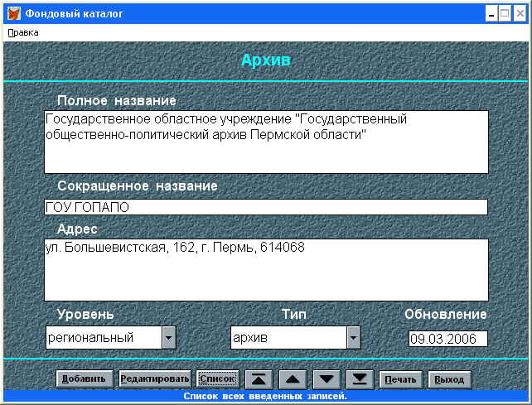Click the Сокращенное название field ГОУ ГОПАПО
The width and height of the screenshot is (532, 405).
click(x=266, y=207)
